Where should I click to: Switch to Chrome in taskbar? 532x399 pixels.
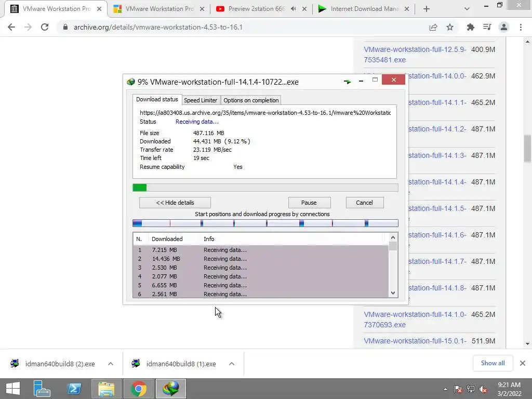pyautogui.click(x=138, y=389)
